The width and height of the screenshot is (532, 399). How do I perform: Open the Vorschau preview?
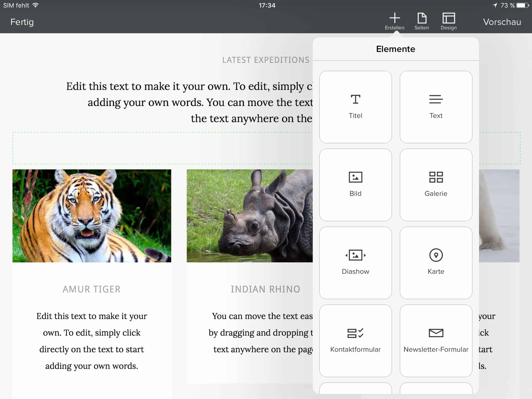click(502, 22)
